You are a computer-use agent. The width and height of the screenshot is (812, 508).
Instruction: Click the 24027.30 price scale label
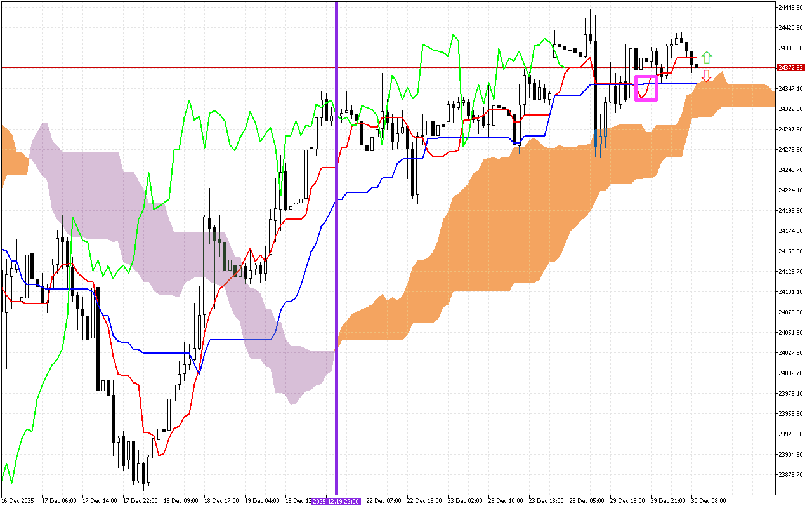click(790, 352)
